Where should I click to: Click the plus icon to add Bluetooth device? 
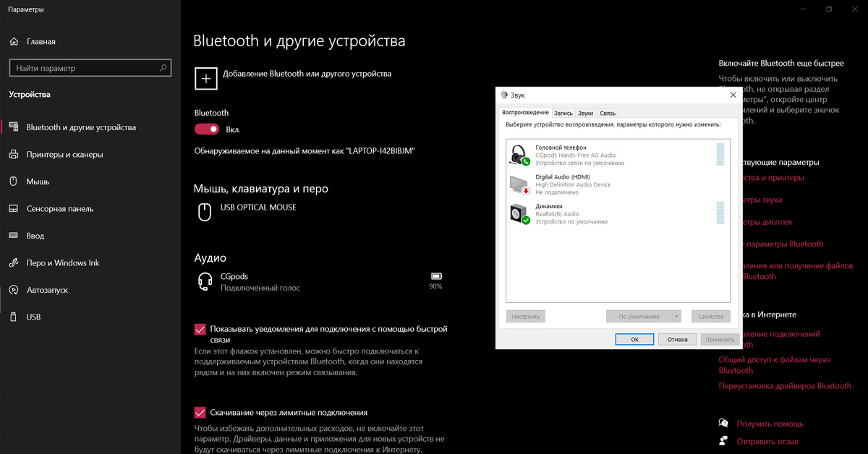205,78
